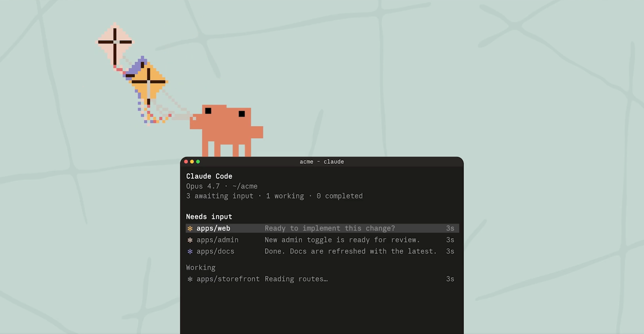Click the 3s timer on the apps/web row
Image resolution: width=644 pixels, height=334 pixels.
point(450,229)
